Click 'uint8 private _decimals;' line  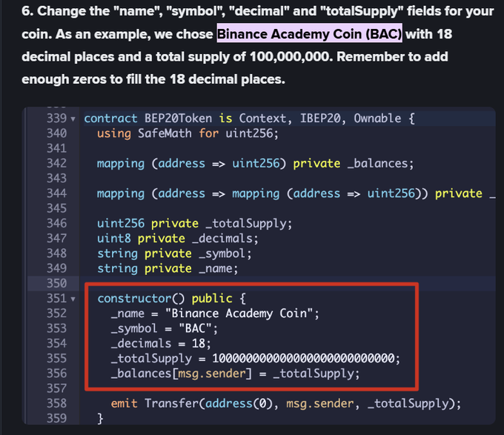[x=178, y=239]
